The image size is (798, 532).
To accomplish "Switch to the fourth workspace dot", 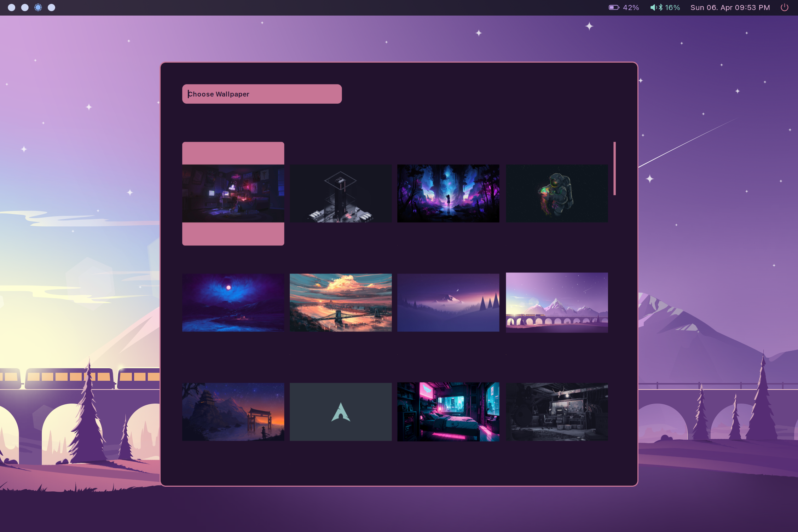I will pyautogui.click(x=52, y=7).
